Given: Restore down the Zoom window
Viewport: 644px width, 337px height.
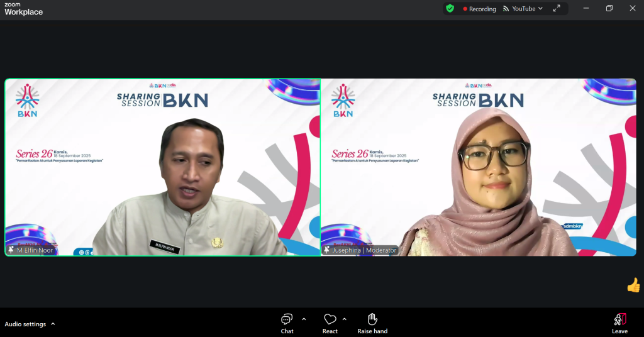Looking at the screenshot, I should 609,9.
